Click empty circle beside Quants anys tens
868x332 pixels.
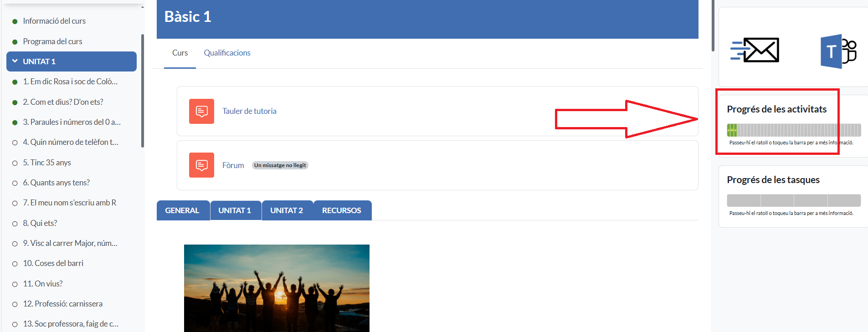click(x=15, y=183)
